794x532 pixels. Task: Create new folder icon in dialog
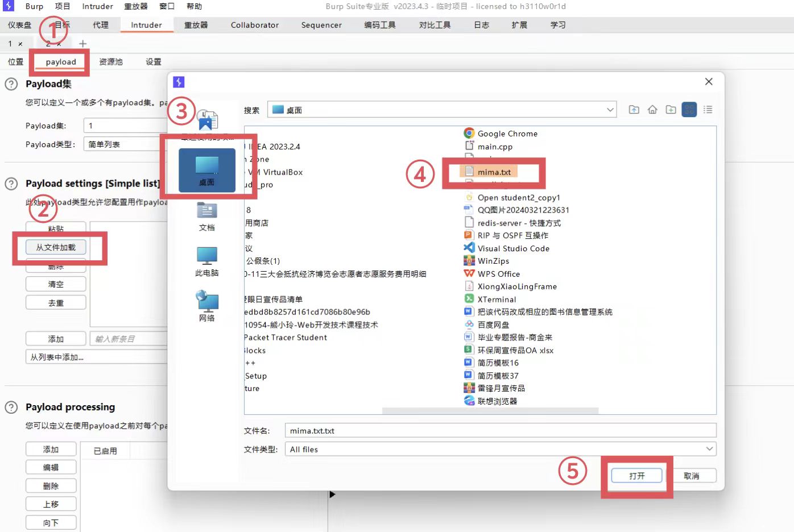tap(671, 110)
